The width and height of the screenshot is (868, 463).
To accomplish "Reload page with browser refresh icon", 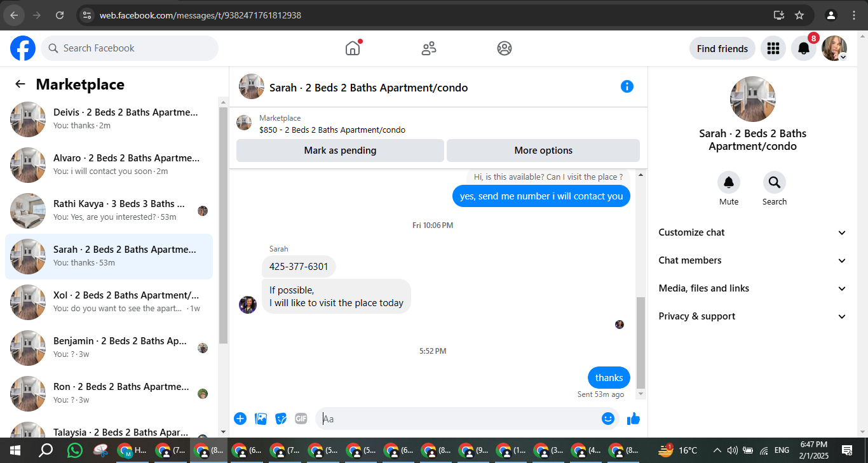I will (x=60, y=15).
